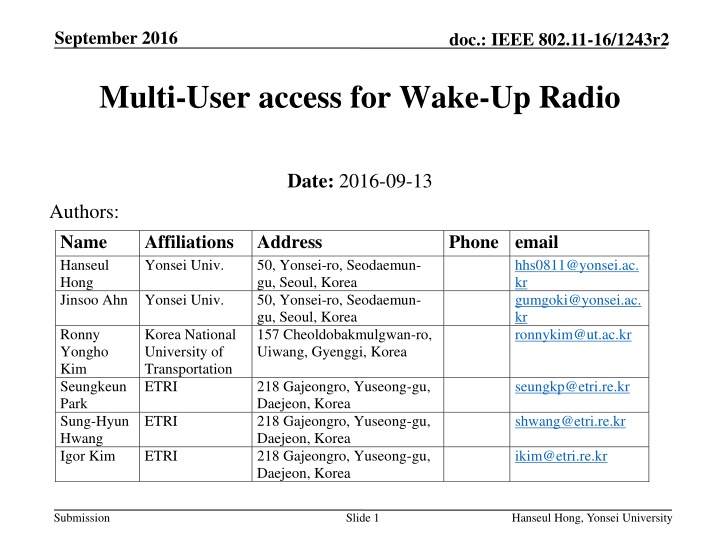Select the September 2016 header text
720x540 pixels.
[116, 39]
